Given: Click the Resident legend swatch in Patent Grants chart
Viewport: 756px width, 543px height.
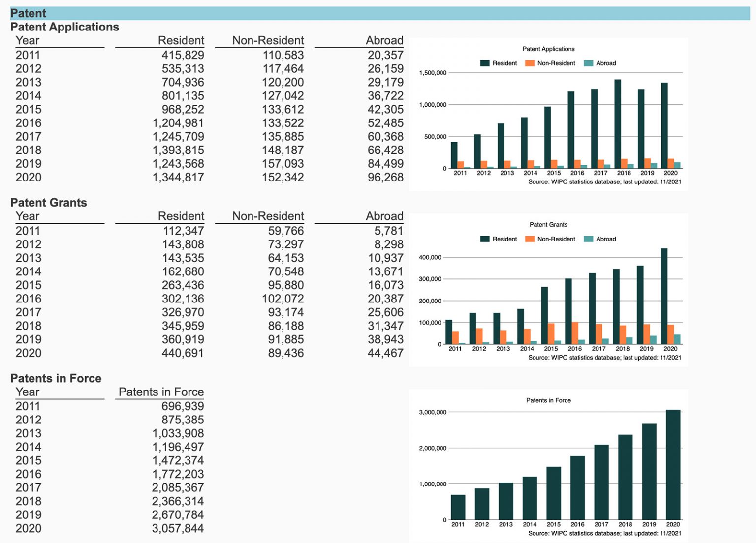Looking at the screenshot, I should [x=485, y=239].
